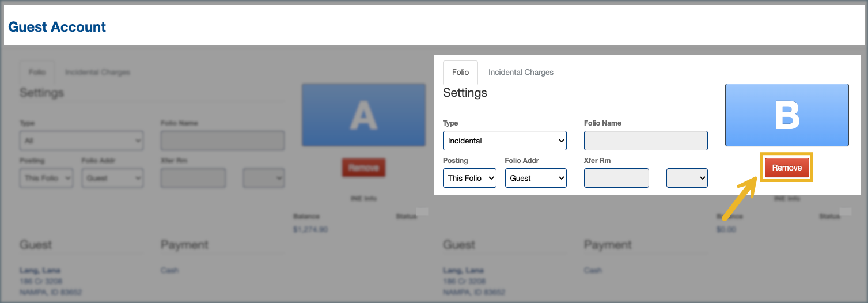Click the status box in folio A

[x=422, y=212]
